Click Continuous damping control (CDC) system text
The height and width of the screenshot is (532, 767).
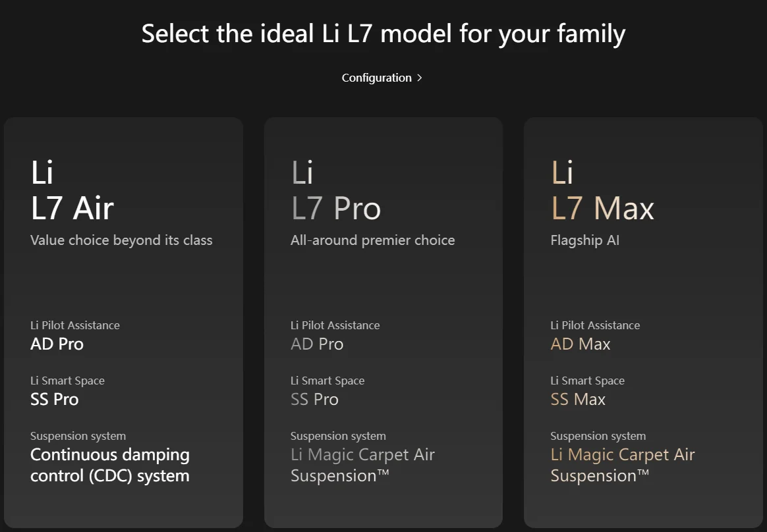(x=109, y=465)
